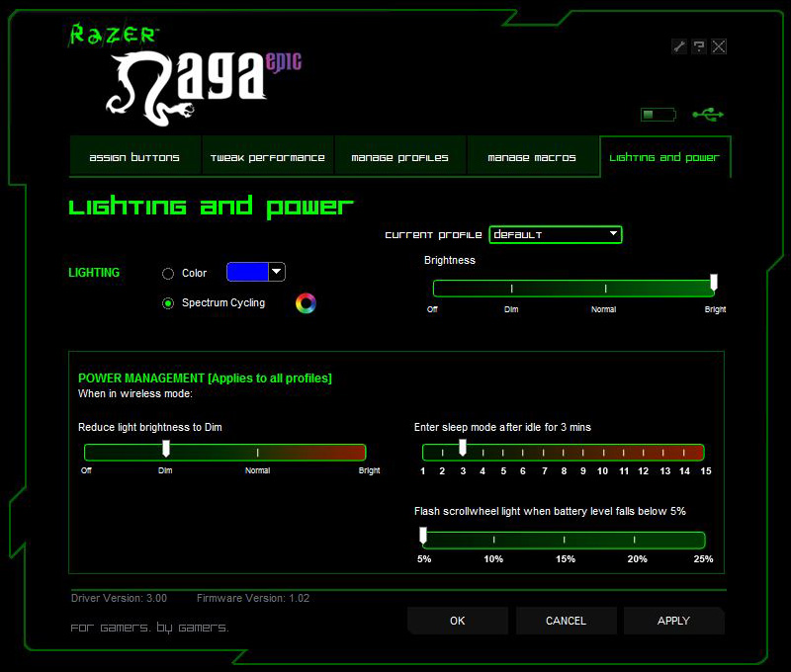The image size is (791, 672).
Task: Open the Manage Macros tab
Action: pyautogui.click(x=532, y=157)
